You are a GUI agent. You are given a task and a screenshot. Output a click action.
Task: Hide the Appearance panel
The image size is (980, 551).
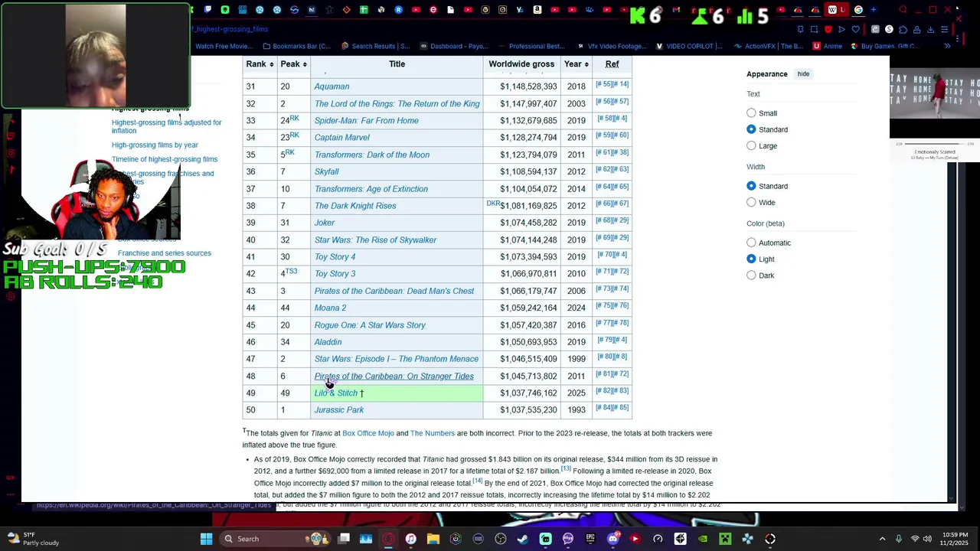803,73
